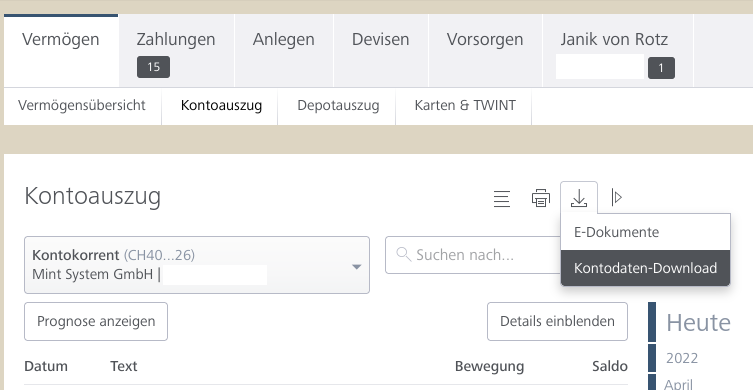The image size is (753, 390).
Task: Click the magnifier icon in search field
Action: (404, 255)
